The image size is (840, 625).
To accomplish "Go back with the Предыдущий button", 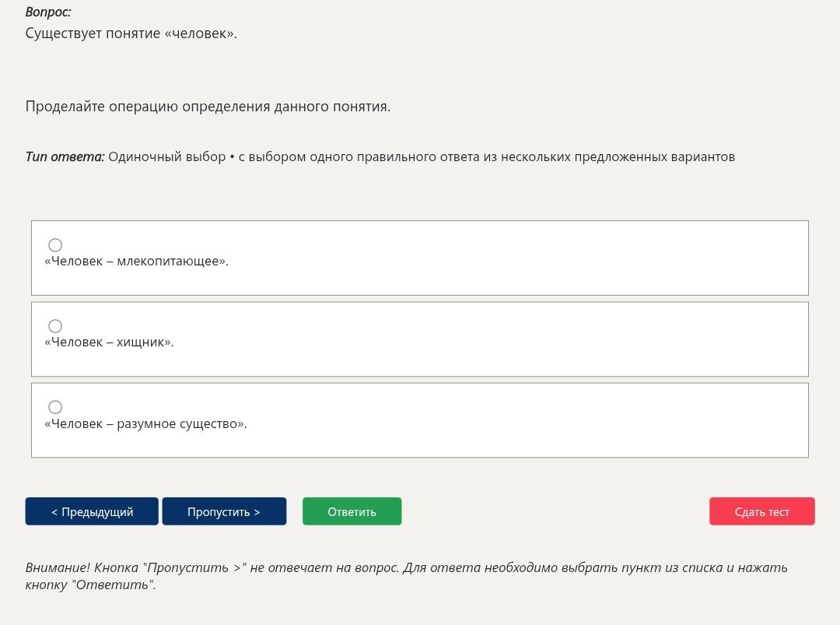I will point(92,511).
